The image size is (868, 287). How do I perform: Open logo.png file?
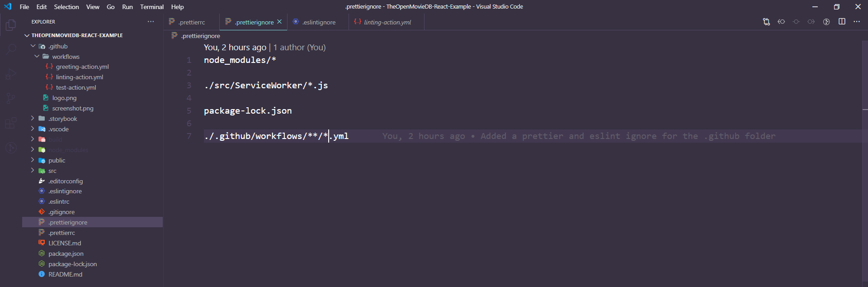pos(92,98)
